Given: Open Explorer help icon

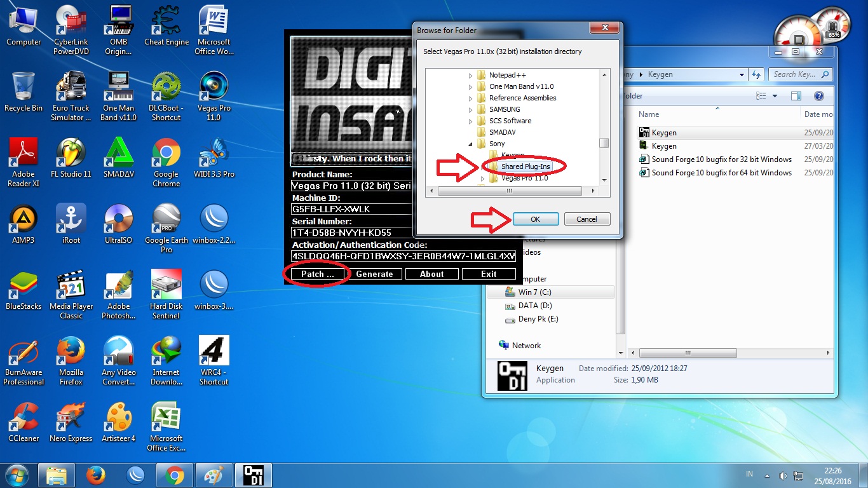Looking at the screenshot, I should tap(819, 96).
